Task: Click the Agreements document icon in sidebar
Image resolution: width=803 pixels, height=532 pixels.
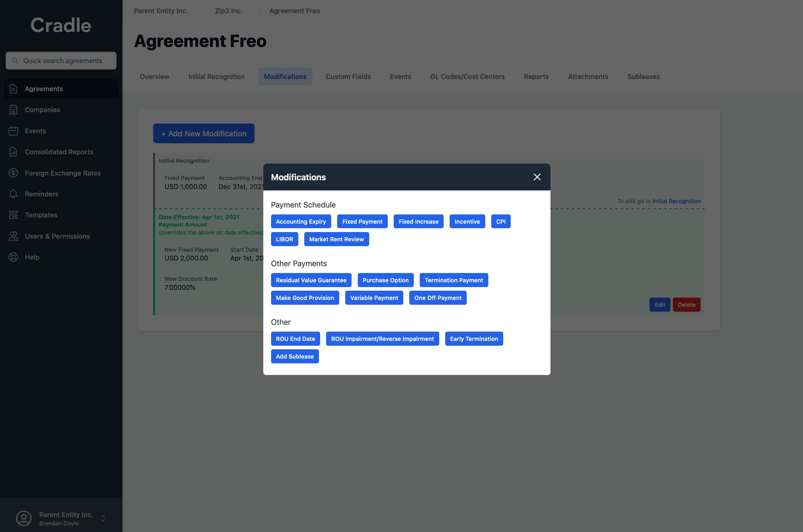Action: pyautogui.click(x=13, y=89)
